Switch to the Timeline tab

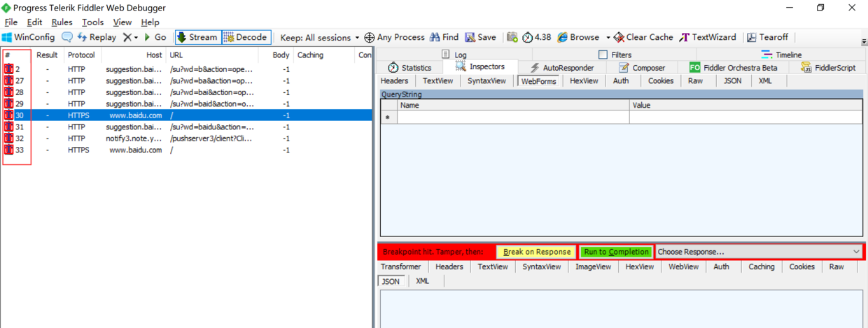pyautogui.click(x=781, y=55)
